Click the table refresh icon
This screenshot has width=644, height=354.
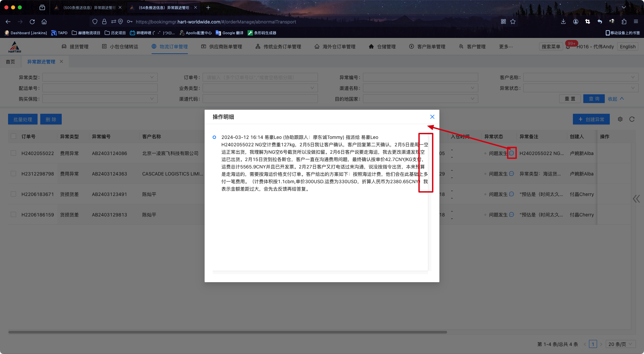coord(632,119)
